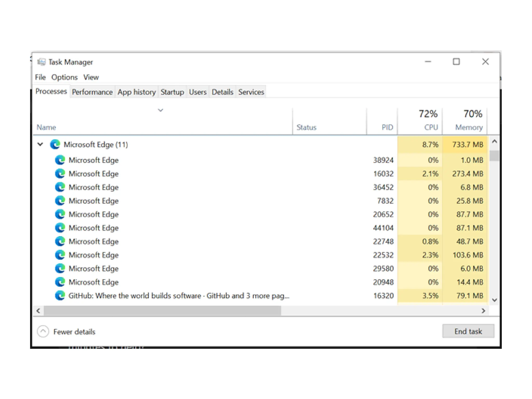The height and width of the screenshot is (399, 532).
Task: Switch to the Performance tab
Action: [x=92, y=92]
